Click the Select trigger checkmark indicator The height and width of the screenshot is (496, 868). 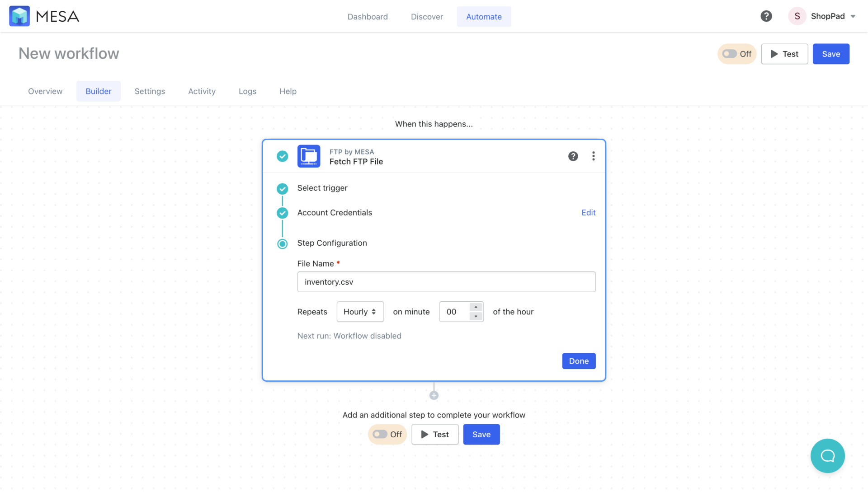click(x=282, y=189)
